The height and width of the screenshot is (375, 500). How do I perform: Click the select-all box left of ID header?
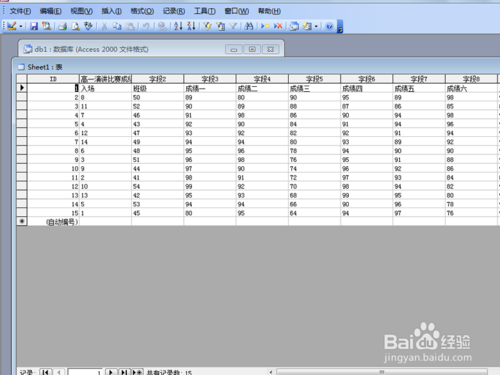pyautogui.click(x=22, y=79)
